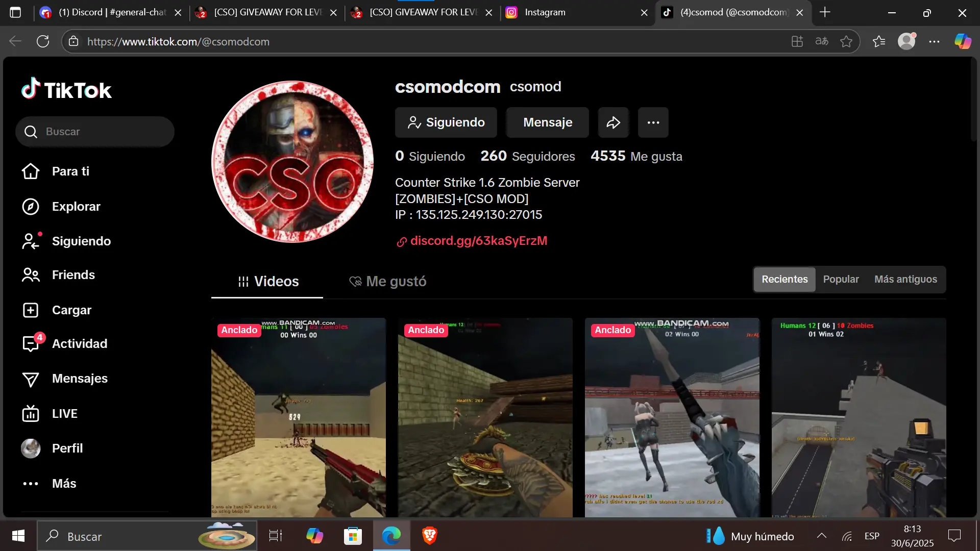Click the TikTok Buscar search field
The image size is (980, 551).
[102, 132]
